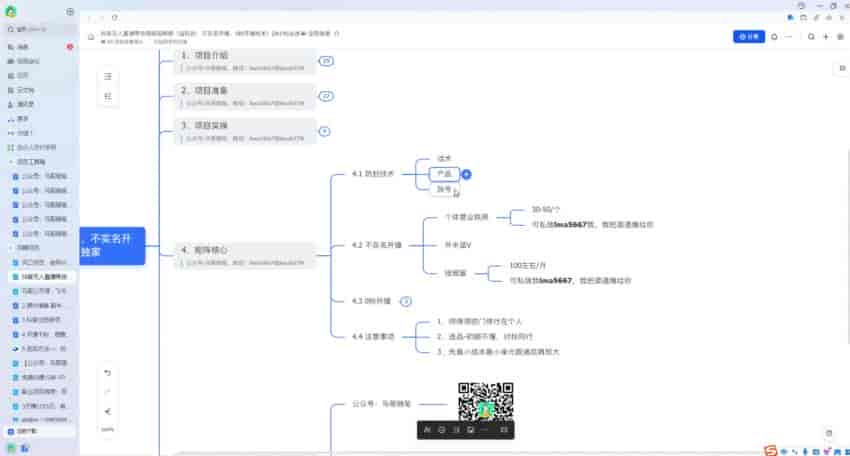Image resolution: width=850 pixels, height=456 pixels.
Task: Open 消息 in the left sidebar
Action: (23, 47)
